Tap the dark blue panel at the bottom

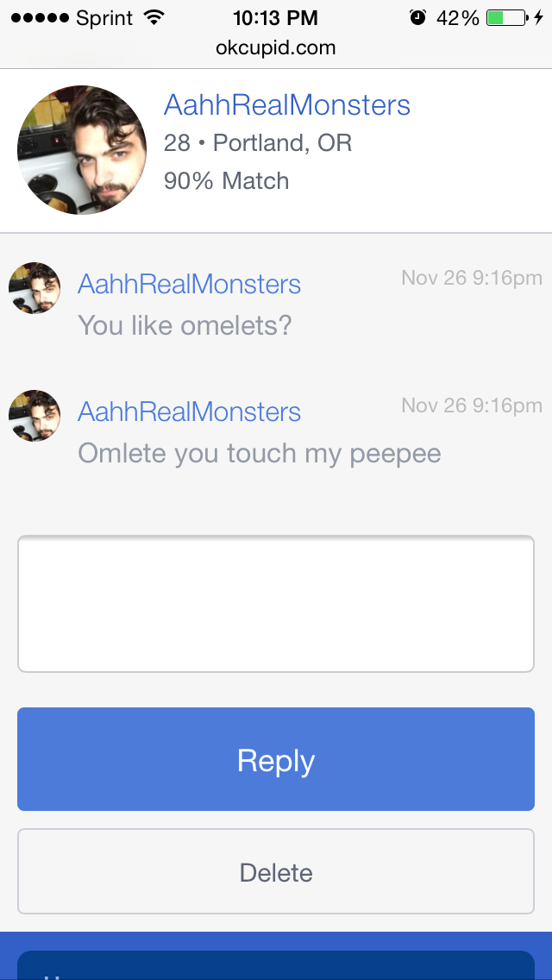(x=276, y=965)
